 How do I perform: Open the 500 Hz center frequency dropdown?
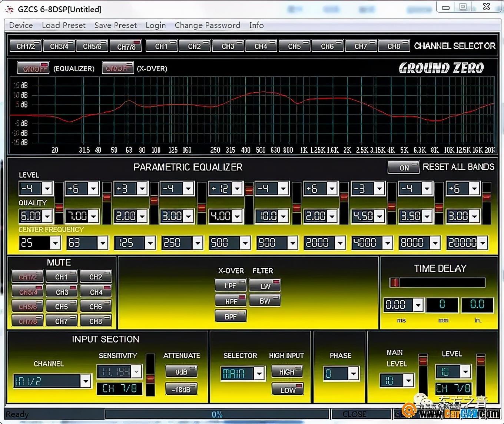(245, 243)
